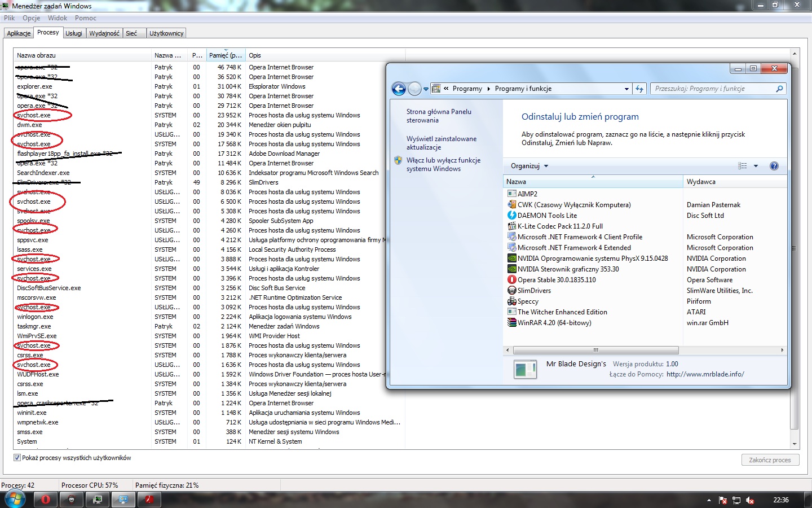Switch to the Aplikacje tab
Image resolution: width=812 pixels, height=508 pixels.
pyautogui.click(x=19, y=33)
